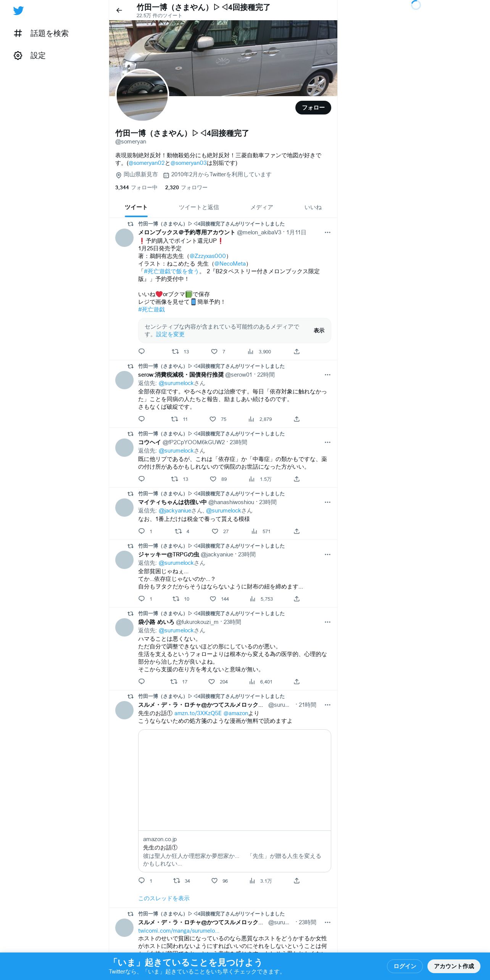This screenshot has height=980, width=490.
Task: Reveal sensitive media with 表示 button
Action: point(319,330)
